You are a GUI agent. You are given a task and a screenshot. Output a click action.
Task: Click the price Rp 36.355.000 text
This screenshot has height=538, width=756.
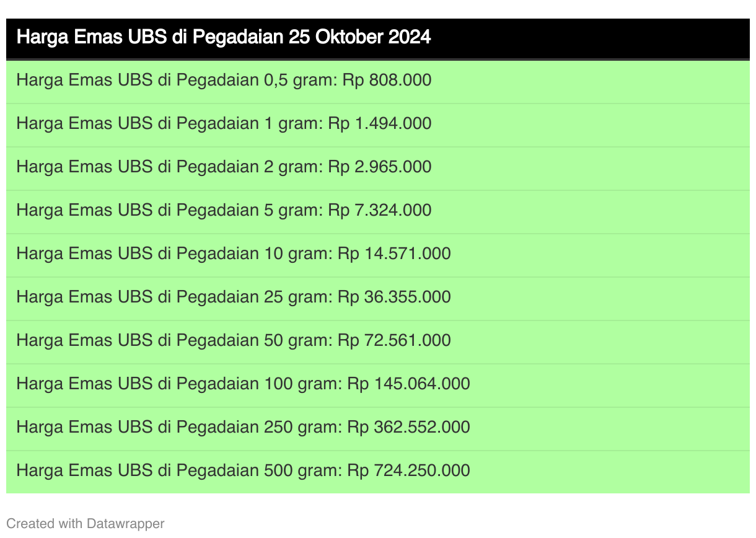[394, 298]
